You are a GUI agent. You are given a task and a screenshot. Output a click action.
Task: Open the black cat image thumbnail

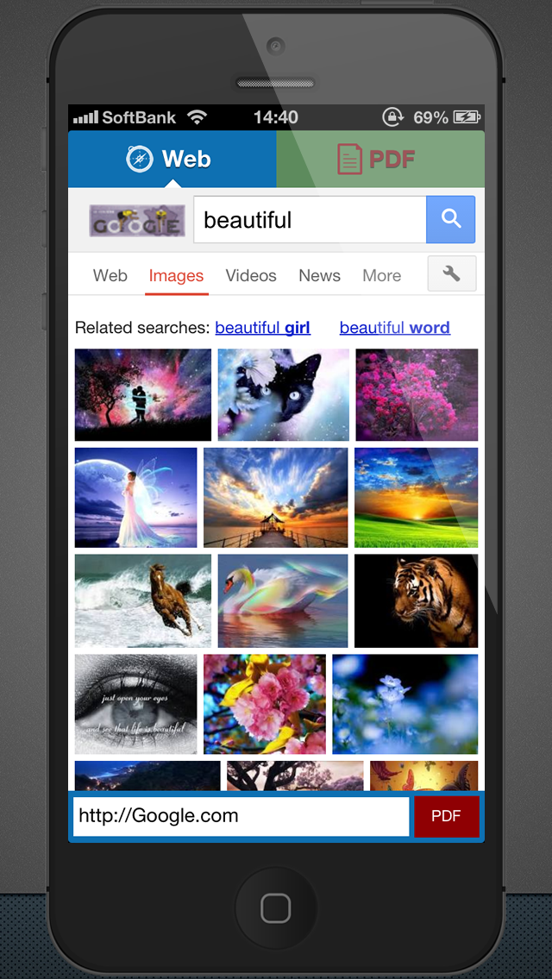(x=283, y=395)
